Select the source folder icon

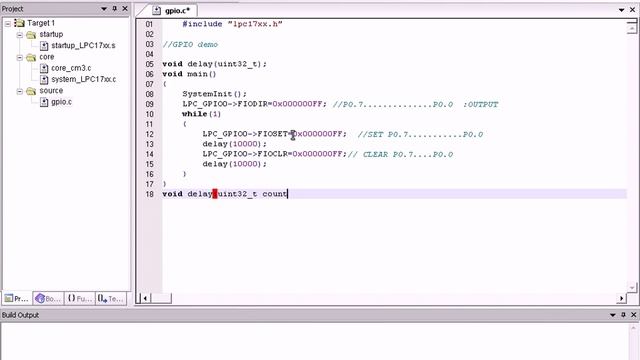pos(31,91)
